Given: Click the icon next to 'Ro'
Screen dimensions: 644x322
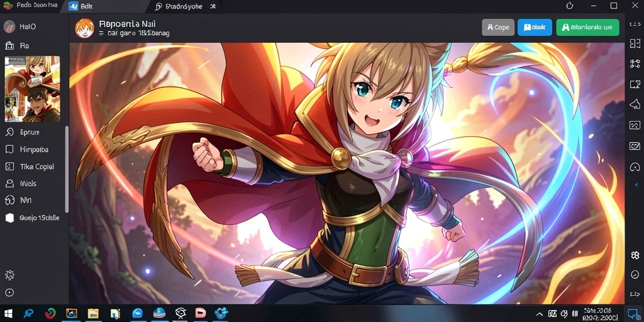Looking at the screenshot, I should pyautogui.click(x=9, y=45).
